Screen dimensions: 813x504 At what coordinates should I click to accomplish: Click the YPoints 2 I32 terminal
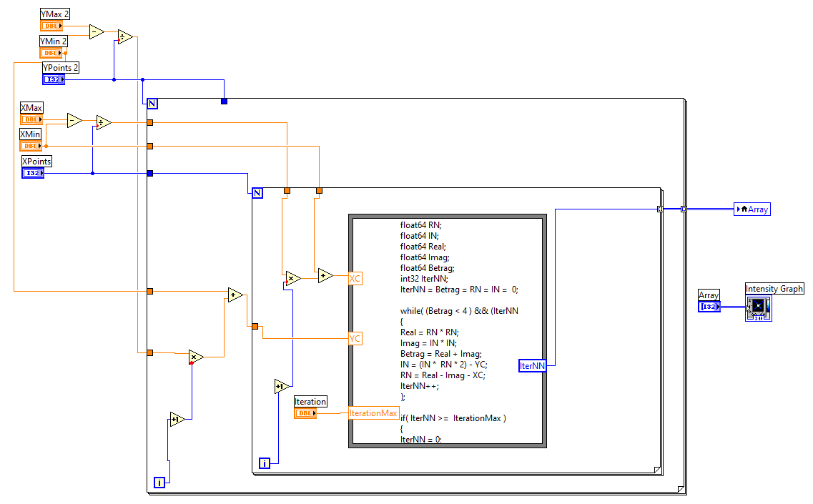(54, 79)
